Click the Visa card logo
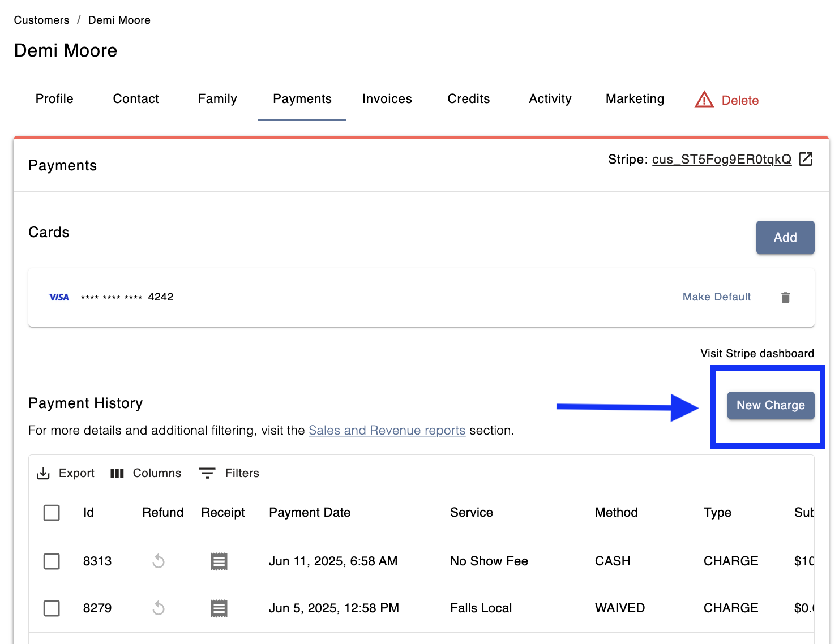 (59, 297)
